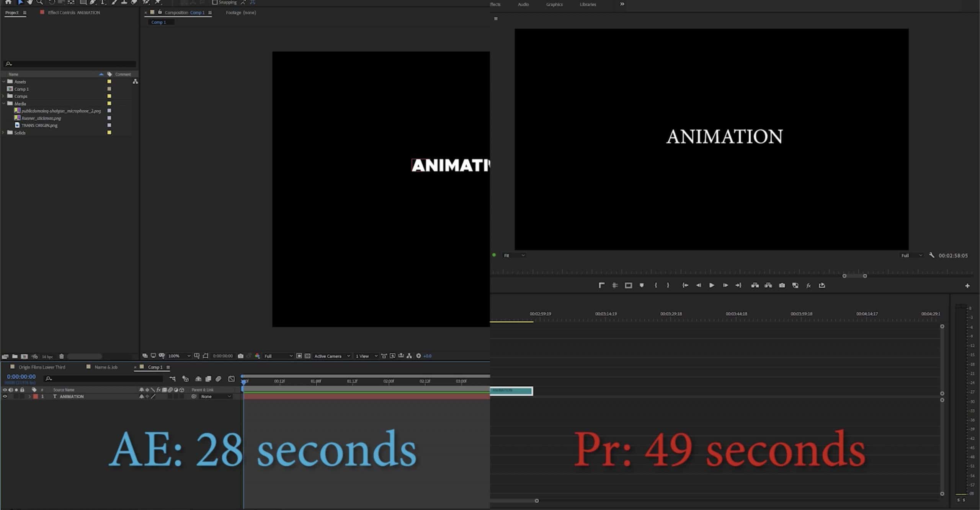
Task: Open the Audio workspace in Premiere
Action: point(523,4)
